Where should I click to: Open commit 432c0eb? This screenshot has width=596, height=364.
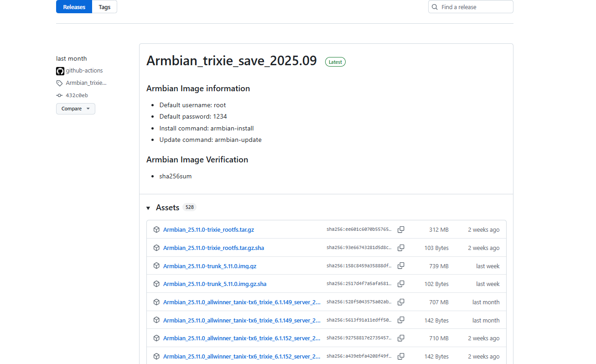[77, 95]
